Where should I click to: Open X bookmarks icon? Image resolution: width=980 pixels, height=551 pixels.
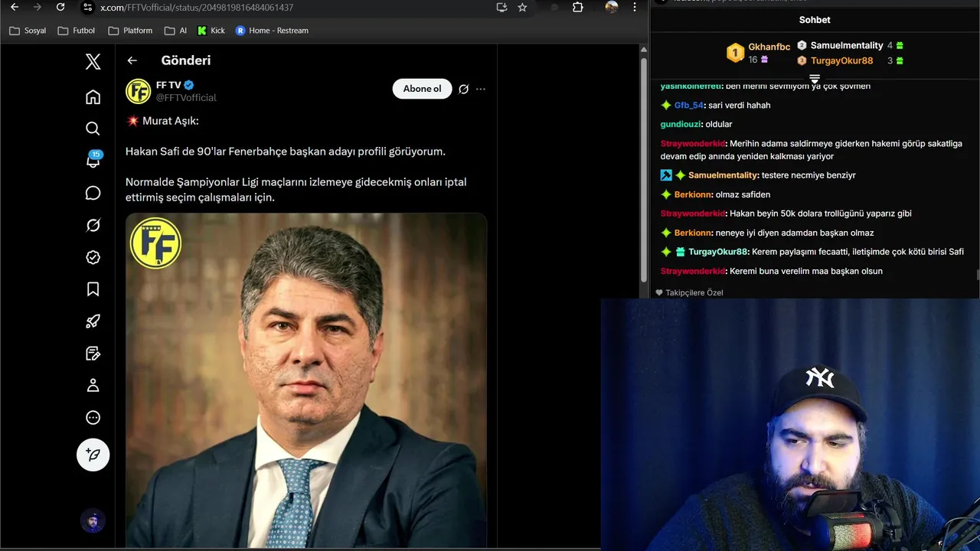click(x=93, y=289)
